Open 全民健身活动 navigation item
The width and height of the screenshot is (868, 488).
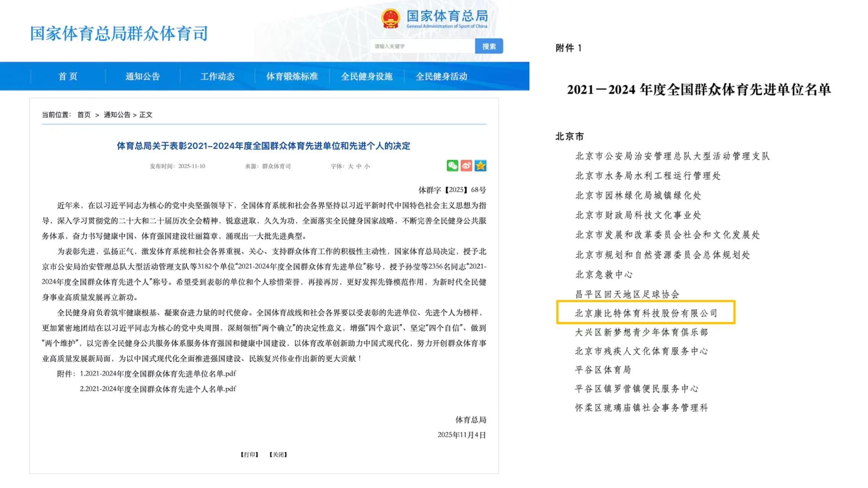tap(441, 76)
